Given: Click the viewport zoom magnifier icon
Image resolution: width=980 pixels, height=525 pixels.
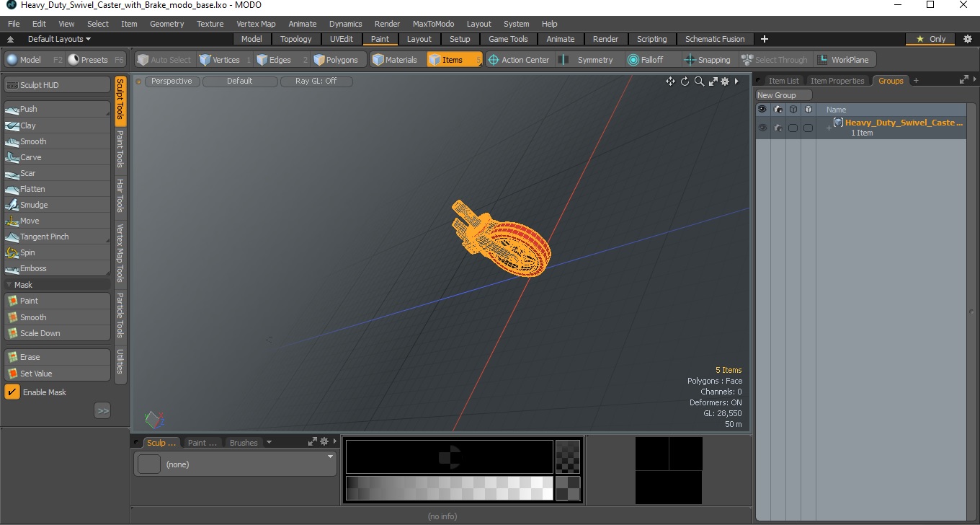Looking at the screenshot, I should [x=699, y=81].
